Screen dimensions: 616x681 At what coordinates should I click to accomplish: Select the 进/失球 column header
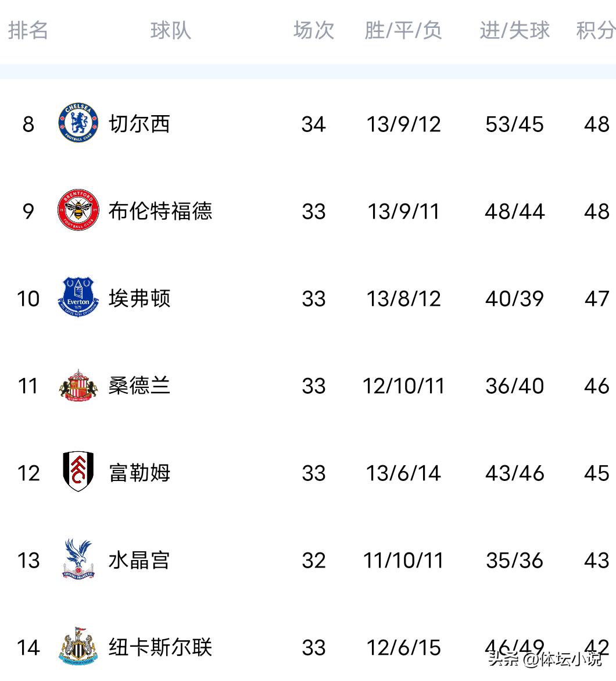(x=514, y=30)
